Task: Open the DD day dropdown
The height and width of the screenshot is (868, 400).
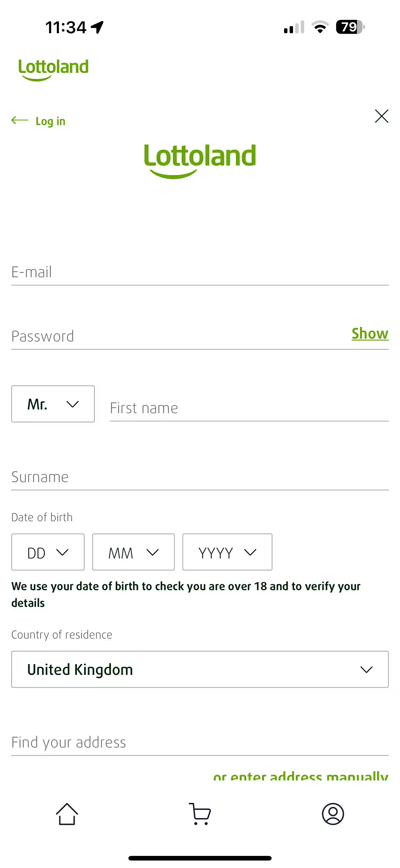Action: pyautogui.click(x=47, y=552)
